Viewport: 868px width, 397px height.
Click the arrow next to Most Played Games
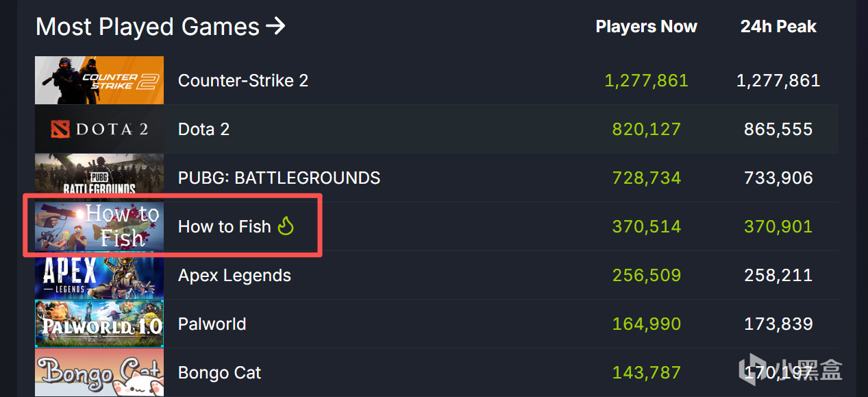[x=275, y=27]
